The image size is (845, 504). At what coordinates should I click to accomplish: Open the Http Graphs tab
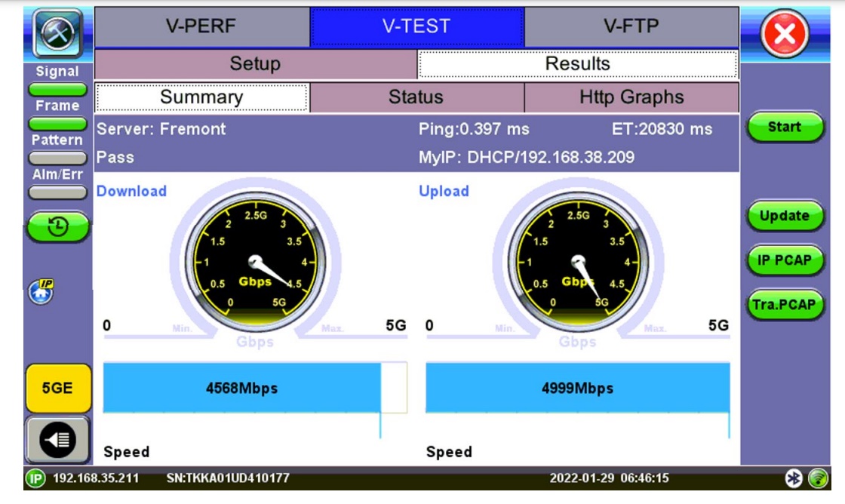pyautogui.click(x=631, y=97)
